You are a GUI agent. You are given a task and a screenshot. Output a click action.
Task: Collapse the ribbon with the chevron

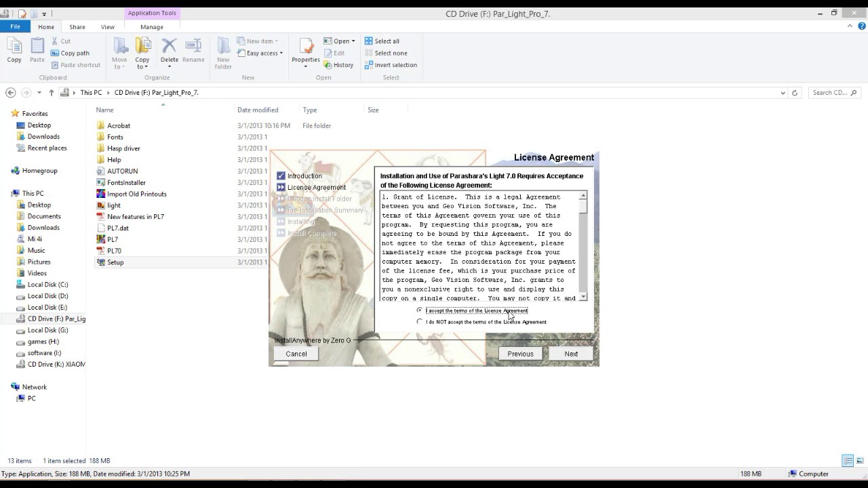[850, 26]
